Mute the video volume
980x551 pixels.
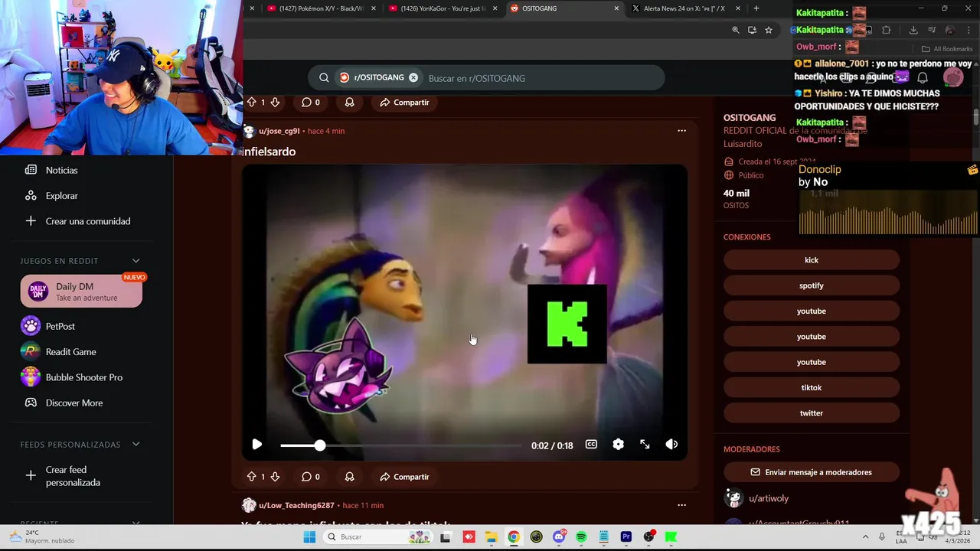click(x=671, y=445)
